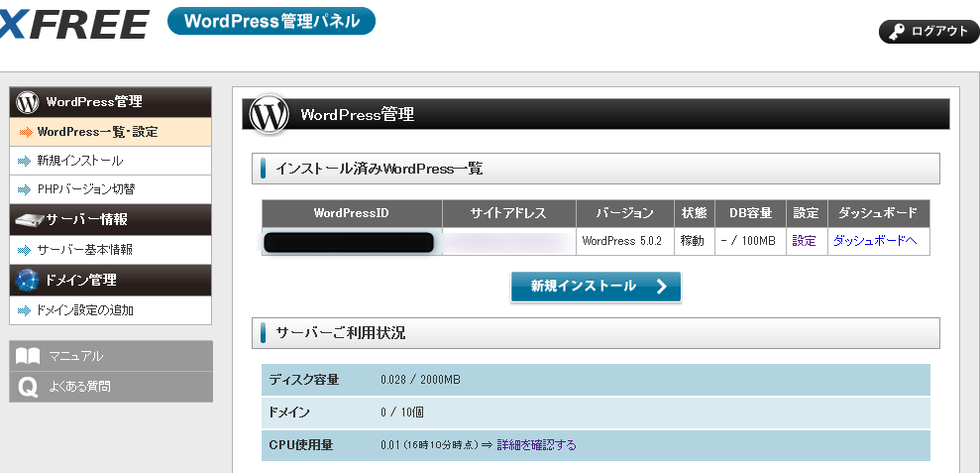980x473 pixels.
Task: Click the large WordPress logo in main header
Action: pos(269,114)
